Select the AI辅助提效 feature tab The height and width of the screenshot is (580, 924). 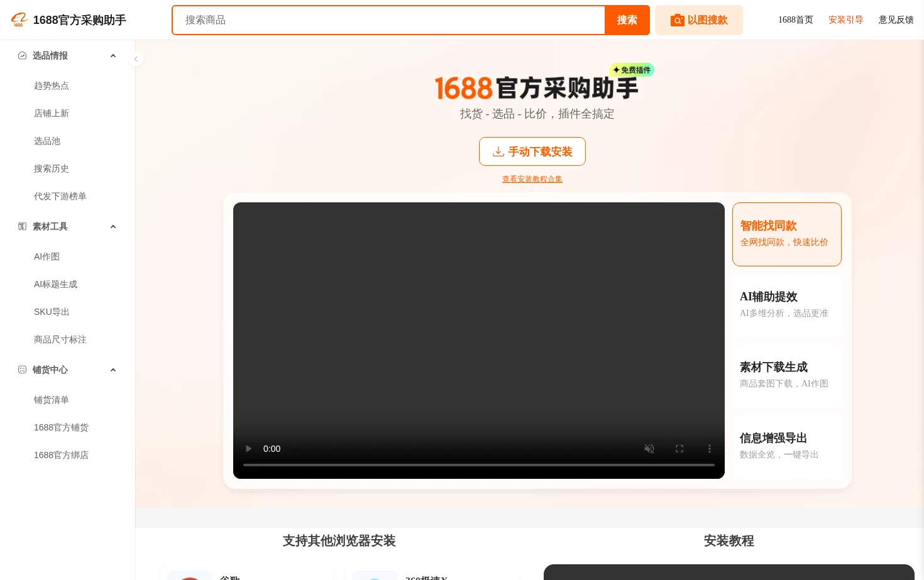(x=787, y=305)
